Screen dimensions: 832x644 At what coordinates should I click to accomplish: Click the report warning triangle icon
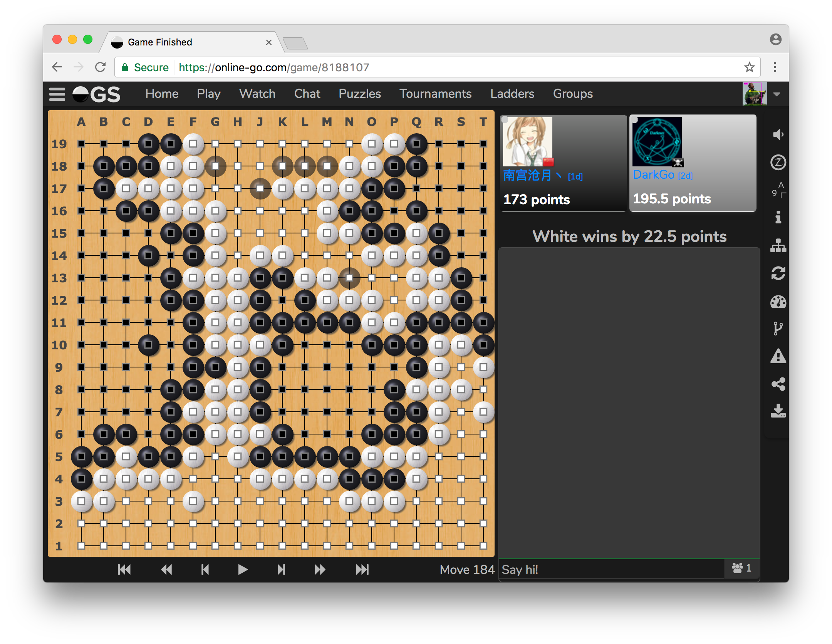coord(778,356)
